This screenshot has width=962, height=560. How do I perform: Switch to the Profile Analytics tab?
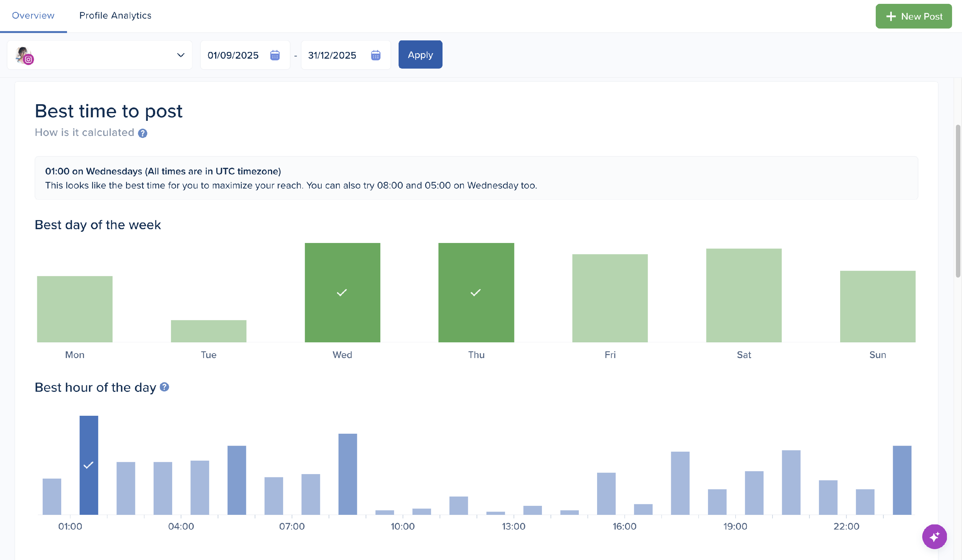pyautogui.click(x=115, y=16)
